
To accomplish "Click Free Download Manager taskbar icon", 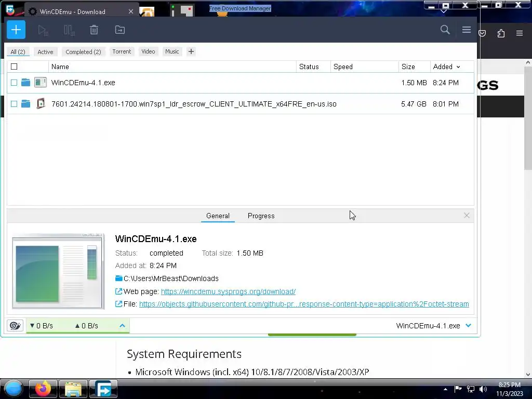I will (x=103, y=389).
